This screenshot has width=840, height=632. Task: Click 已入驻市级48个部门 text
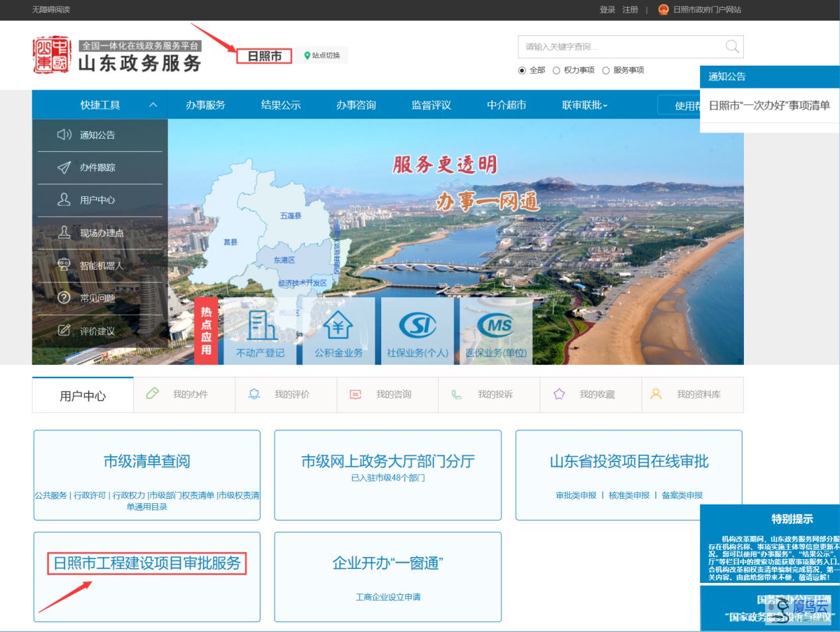(388, 477)
